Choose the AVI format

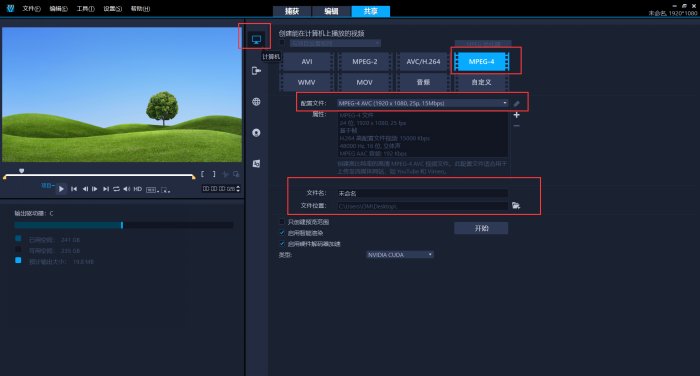(x=307, y=62)
